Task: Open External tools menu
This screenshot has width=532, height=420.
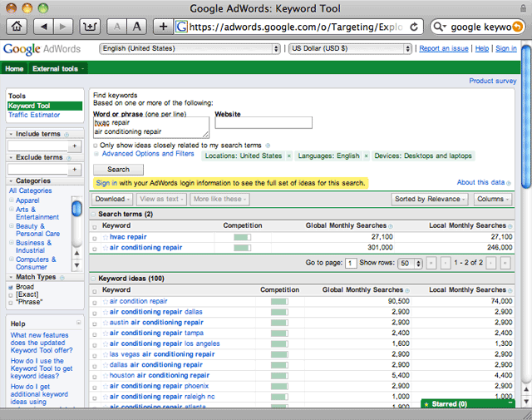Action: [x=57, y=68]
